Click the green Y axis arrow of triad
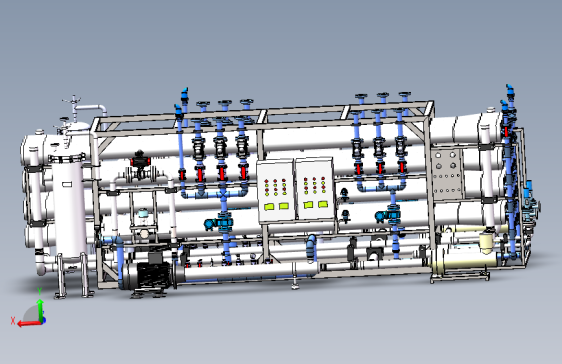Image resolution: width=562 pixels, height=364 pixels. (41, 310)
